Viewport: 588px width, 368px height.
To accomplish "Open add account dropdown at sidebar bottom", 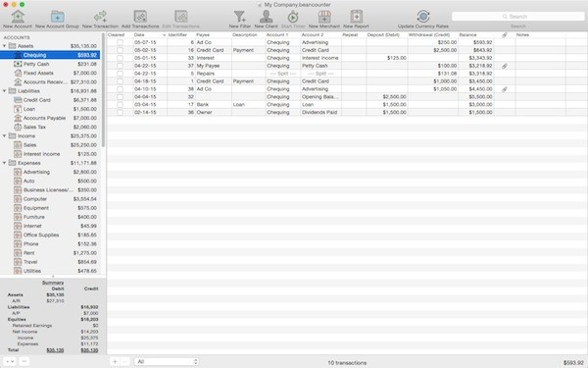I will [x=9, y=361].
